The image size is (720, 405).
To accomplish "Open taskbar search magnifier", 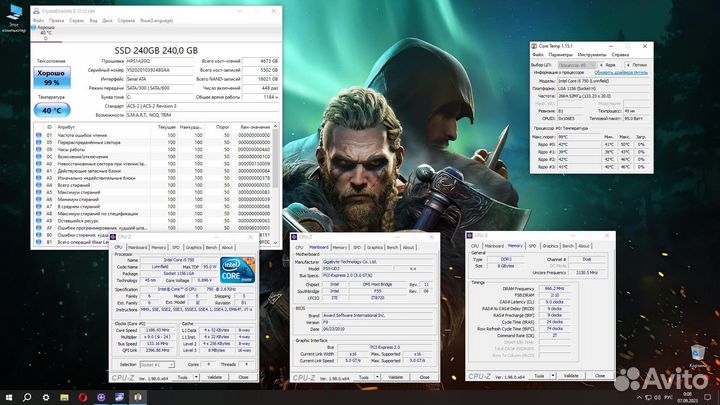I will tap(27, 397).
